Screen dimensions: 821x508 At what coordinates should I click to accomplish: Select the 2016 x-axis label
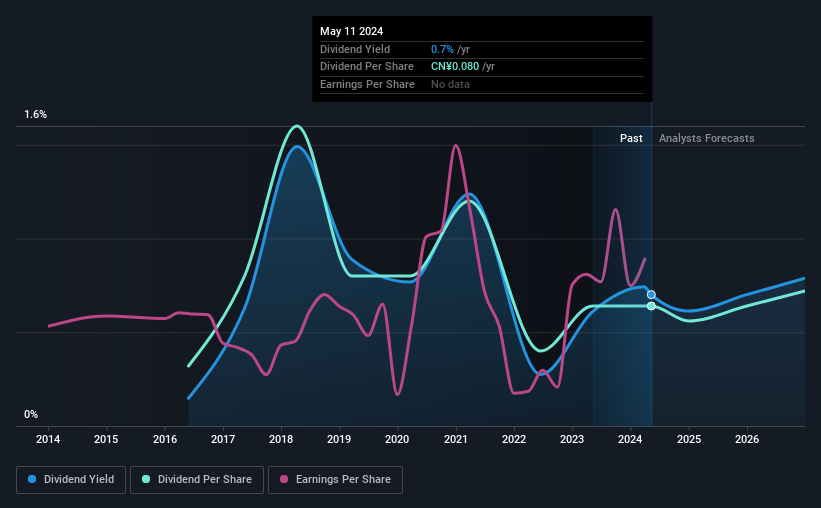coord(165,439)
